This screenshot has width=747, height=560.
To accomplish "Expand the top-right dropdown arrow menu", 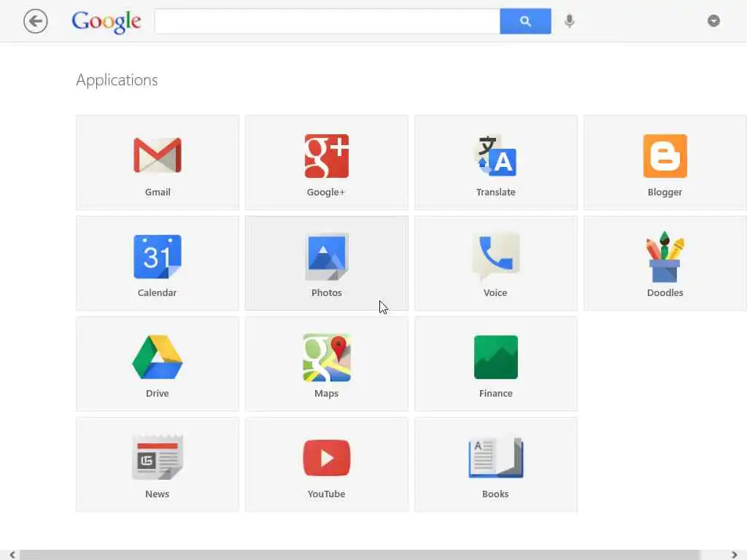I will (x=713, y=21).
